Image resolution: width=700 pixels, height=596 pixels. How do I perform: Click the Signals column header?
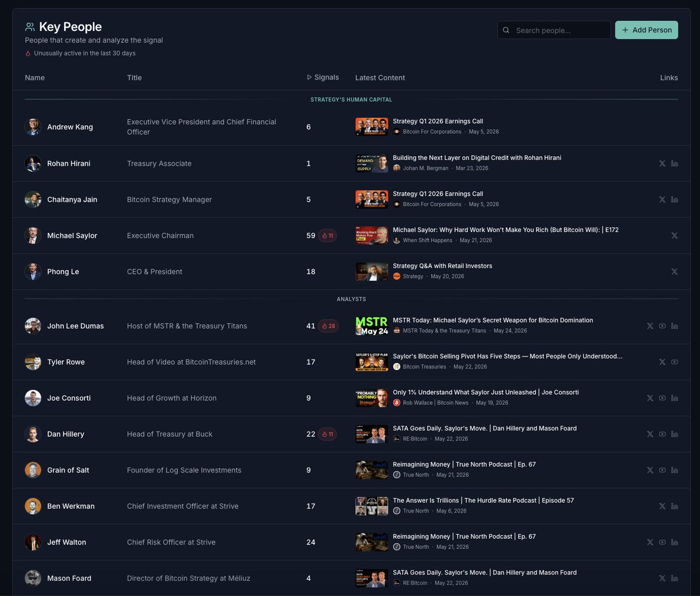pyautogui.click(x=323, y=77)
